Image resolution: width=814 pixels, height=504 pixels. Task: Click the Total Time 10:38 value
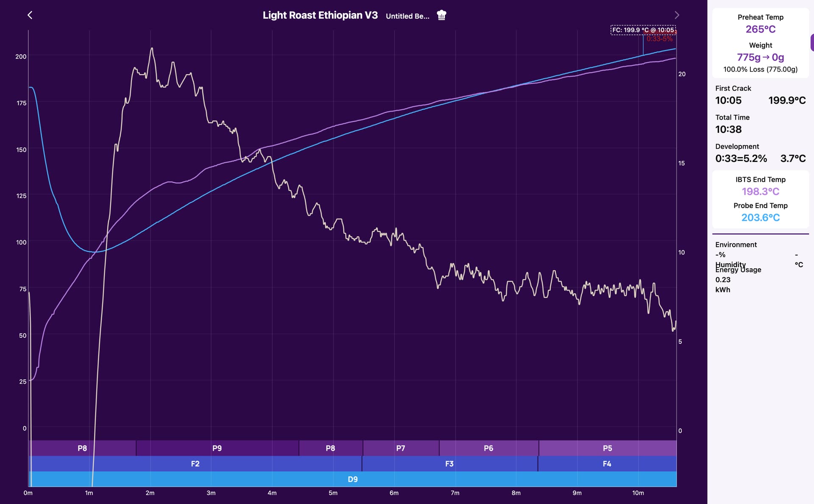point(728,130)
